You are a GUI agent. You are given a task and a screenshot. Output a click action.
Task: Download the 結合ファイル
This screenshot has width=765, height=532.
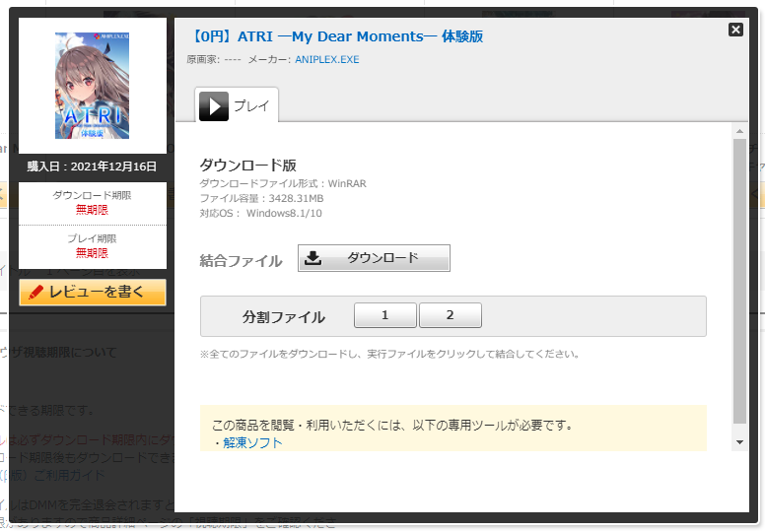tap(374, 258)
